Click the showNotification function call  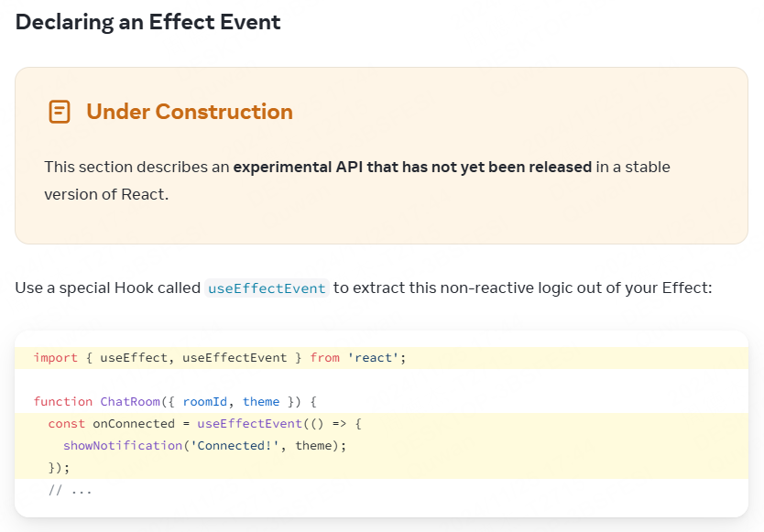123,446
